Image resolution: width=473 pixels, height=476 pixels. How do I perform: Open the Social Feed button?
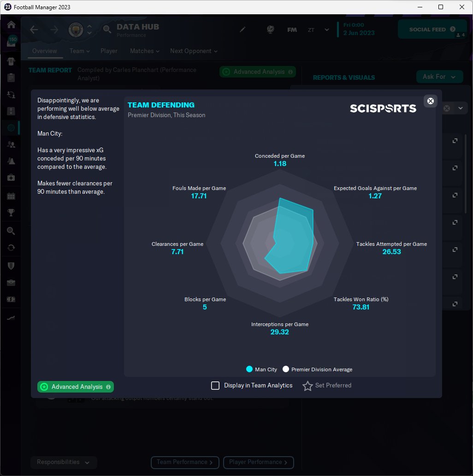coord(432,29)
